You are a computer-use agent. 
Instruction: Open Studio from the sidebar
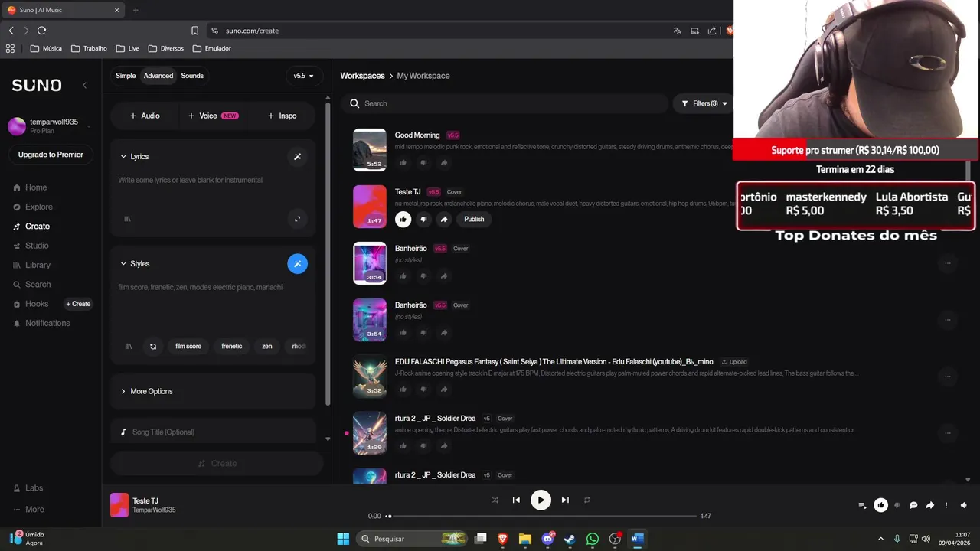click(37, 246)
